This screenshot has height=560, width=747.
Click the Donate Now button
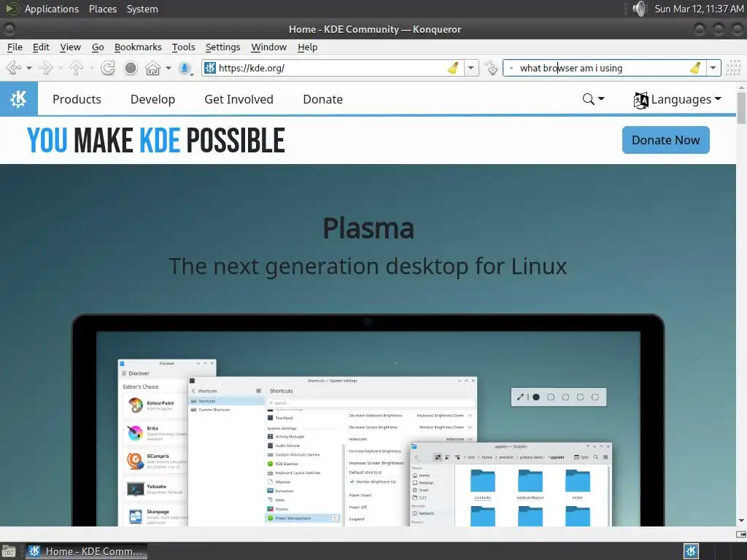click(x=665, y=140)
